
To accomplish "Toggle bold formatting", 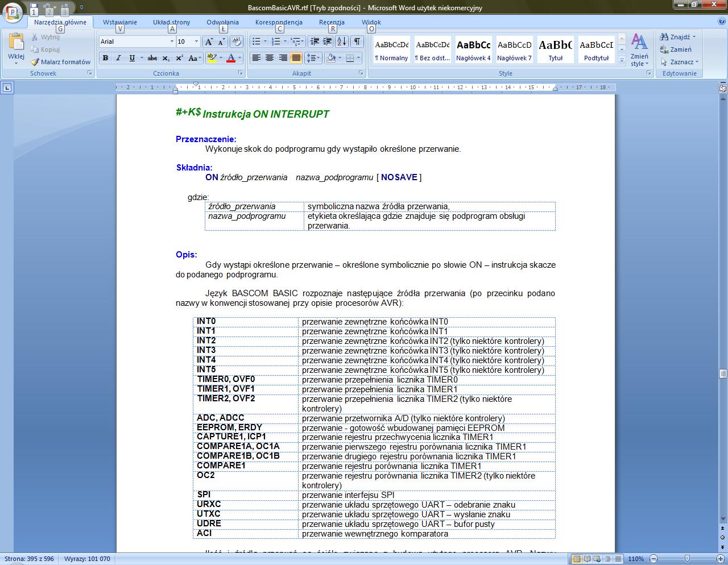I will pos(105,58).
